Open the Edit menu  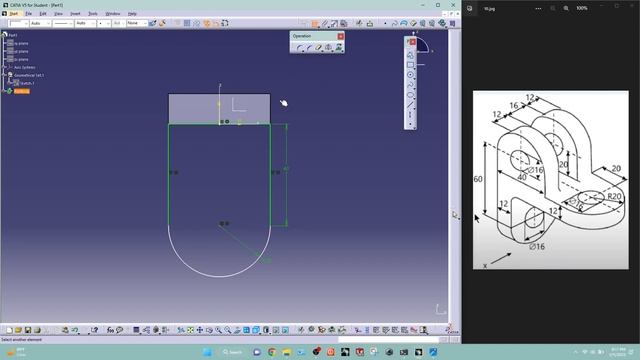43,13
